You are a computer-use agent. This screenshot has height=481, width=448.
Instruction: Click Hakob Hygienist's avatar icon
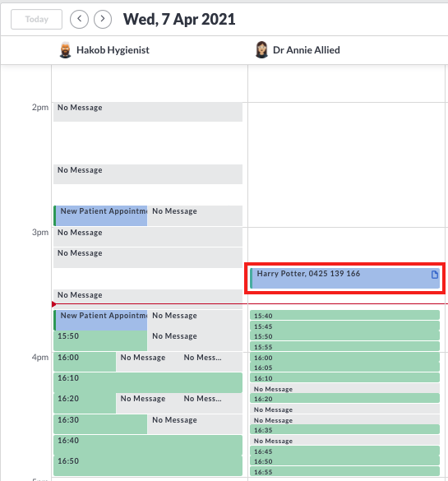click(x=65, y=50)
